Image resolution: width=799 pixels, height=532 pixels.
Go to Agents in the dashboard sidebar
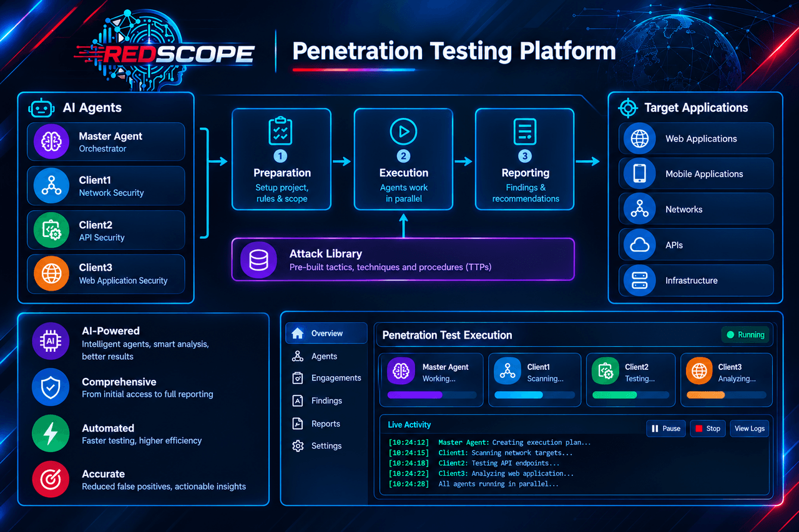[326, 356]
